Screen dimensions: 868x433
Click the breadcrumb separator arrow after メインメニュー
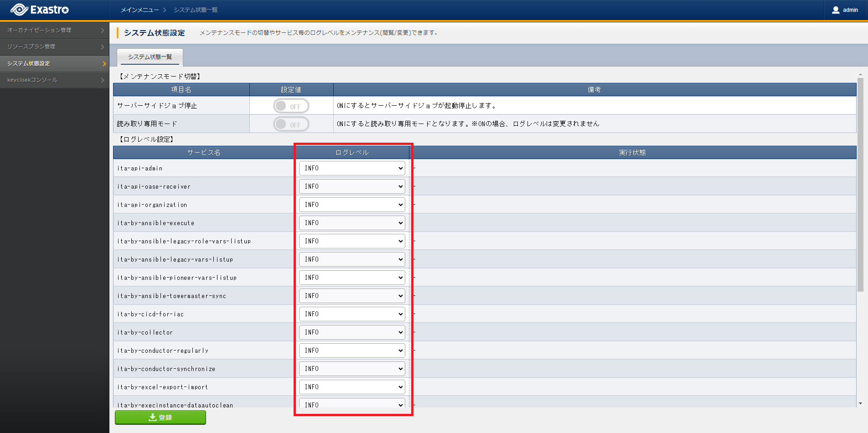point(165,10)
